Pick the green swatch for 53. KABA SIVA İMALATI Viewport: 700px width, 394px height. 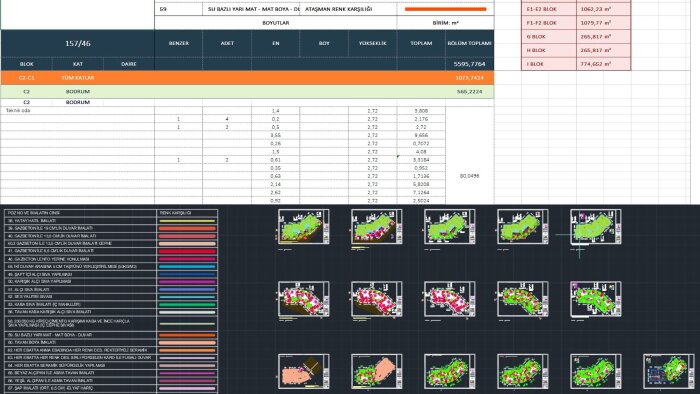tap(187, 304)
